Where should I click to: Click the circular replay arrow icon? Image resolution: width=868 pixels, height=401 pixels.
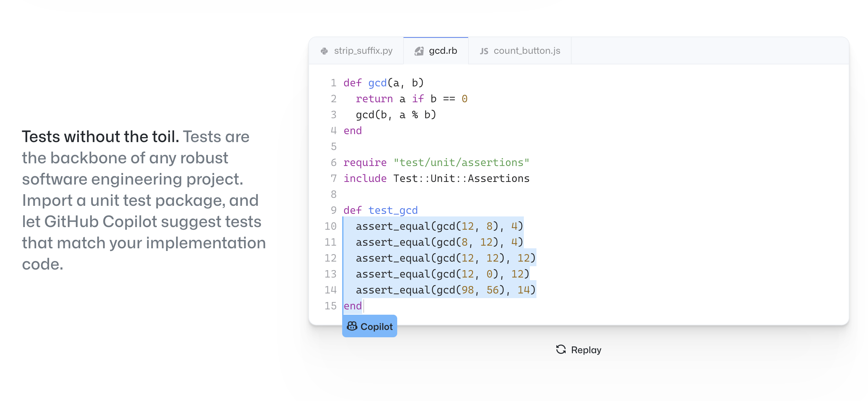pyautogui.click(x=561, y=350)
